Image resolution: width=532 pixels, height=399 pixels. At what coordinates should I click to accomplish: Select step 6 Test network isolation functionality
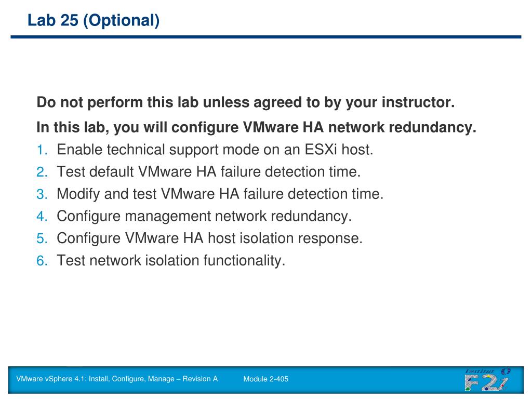[x=171, y=261]
